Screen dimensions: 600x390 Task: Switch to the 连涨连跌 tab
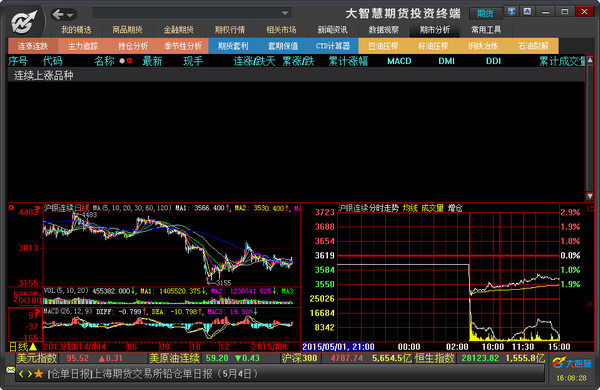33,46
